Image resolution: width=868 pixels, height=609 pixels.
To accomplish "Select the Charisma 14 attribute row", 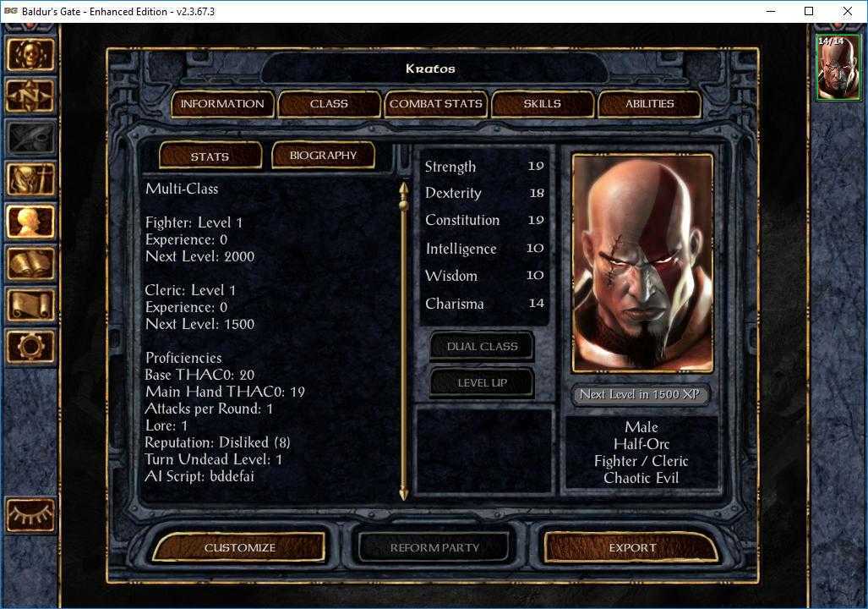I will click(x=484, y=304).
